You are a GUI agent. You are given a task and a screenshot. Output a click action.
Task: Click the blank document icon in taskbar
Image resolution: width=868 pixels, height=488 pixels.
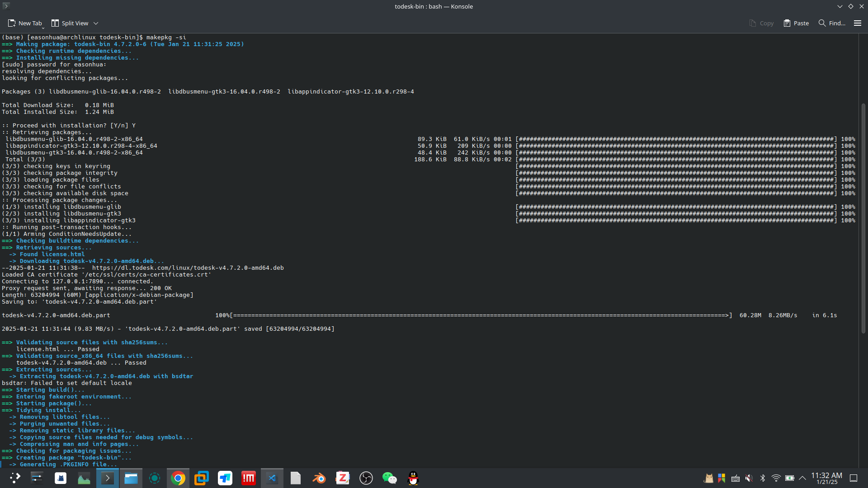[x=296, y=478]
